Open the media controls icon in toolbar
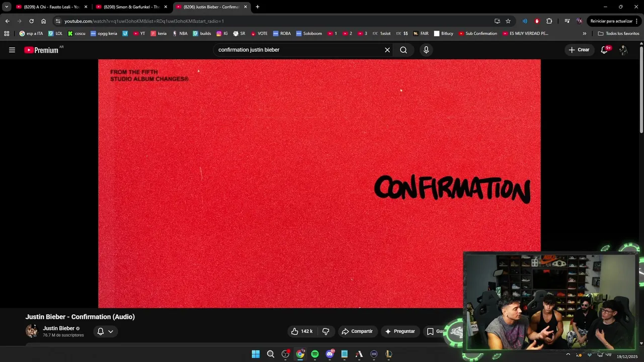Screen dimensions: 644x362 click(567, 21)
